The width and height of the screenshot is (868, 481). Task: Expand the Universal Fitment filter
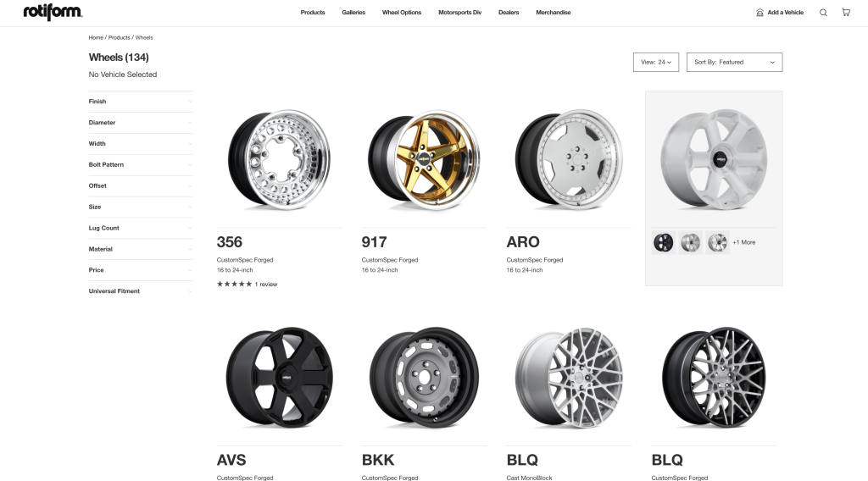pos(141,290)
